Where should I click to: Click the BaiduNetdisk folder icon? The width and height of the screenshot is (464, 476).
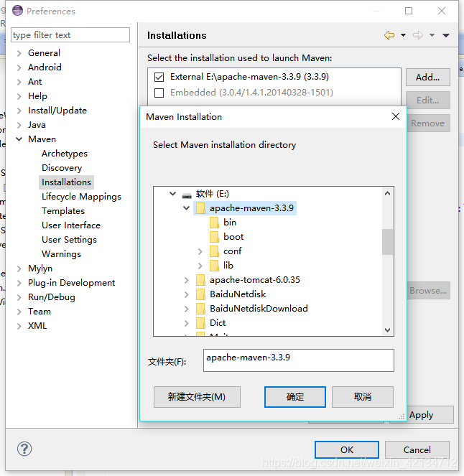tap(200, 294)
